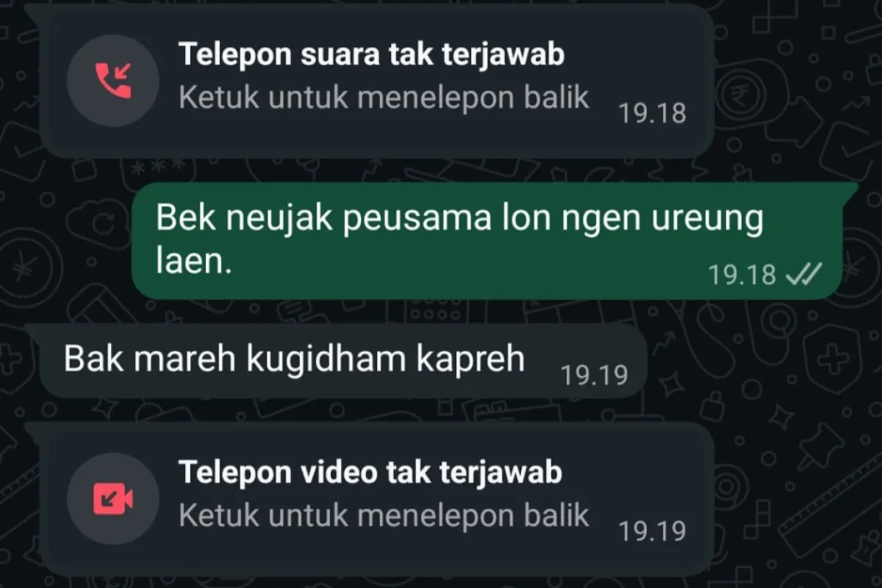Click the "Telepon suara tak terjawab" heading
Image resolution: width=882 pixels, height=588 pixels.
coord(372,54)
